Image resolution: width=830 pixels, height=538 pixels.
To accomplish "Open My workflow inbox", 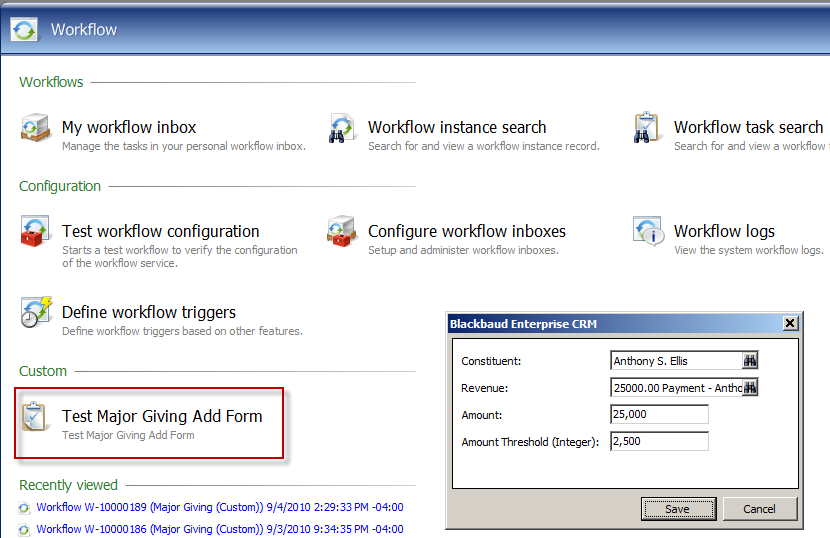I will pos(129,127).
